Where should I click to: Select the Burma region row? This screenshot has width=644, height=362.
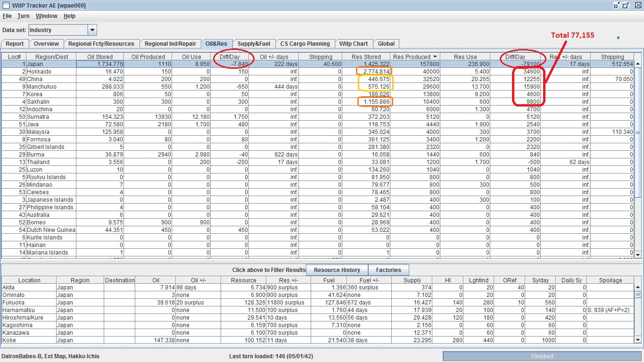(318, 155)
